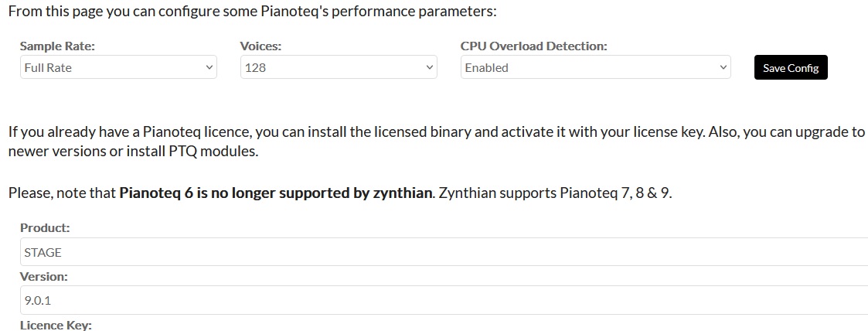Click the "Zynthian supports Pianoteq 7, 8 & 9" sentence
Viewport: 868px width, 331px height.
coord(555,193)
